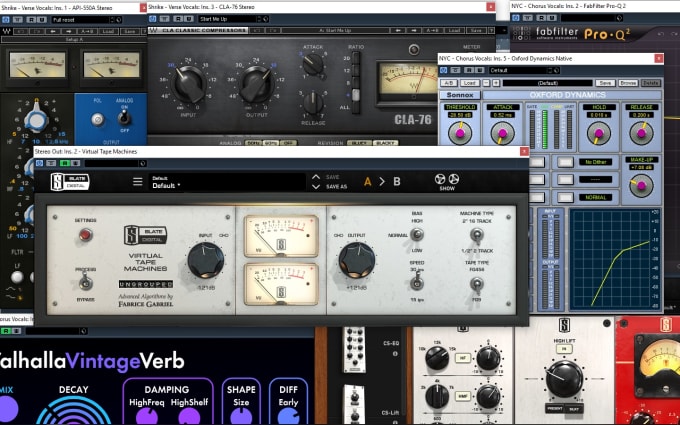Click the 'No Dither' selector button
Image resolution: width=680 pixels, height=425 pixels.
565,162
